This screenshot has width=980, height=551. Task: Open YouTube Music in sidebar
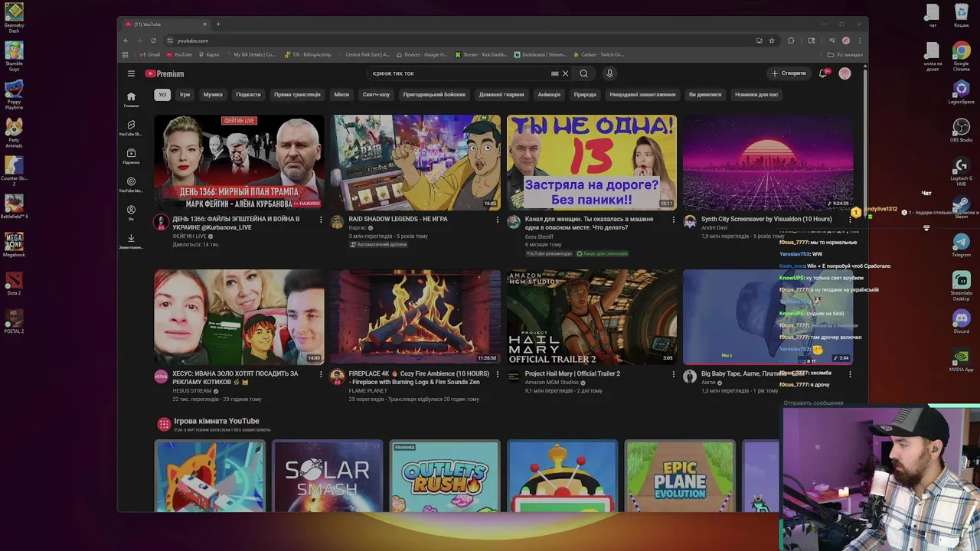(x=131, y=184)
